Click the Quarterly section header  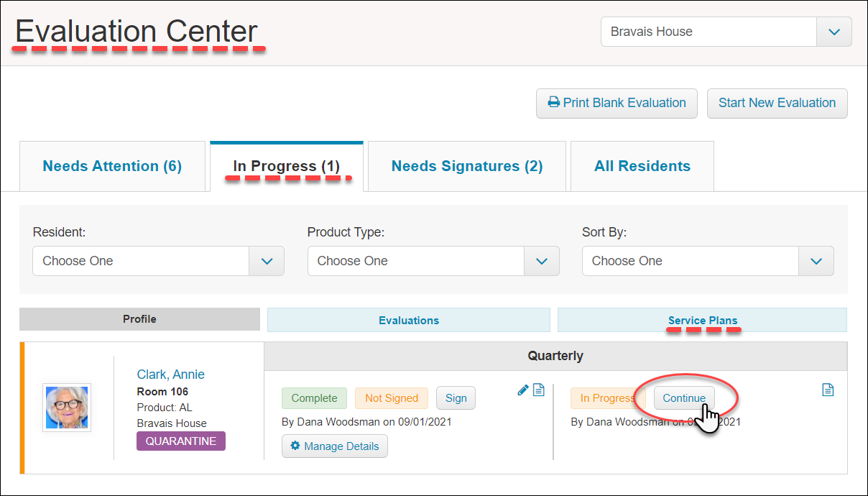pos(555,356)
